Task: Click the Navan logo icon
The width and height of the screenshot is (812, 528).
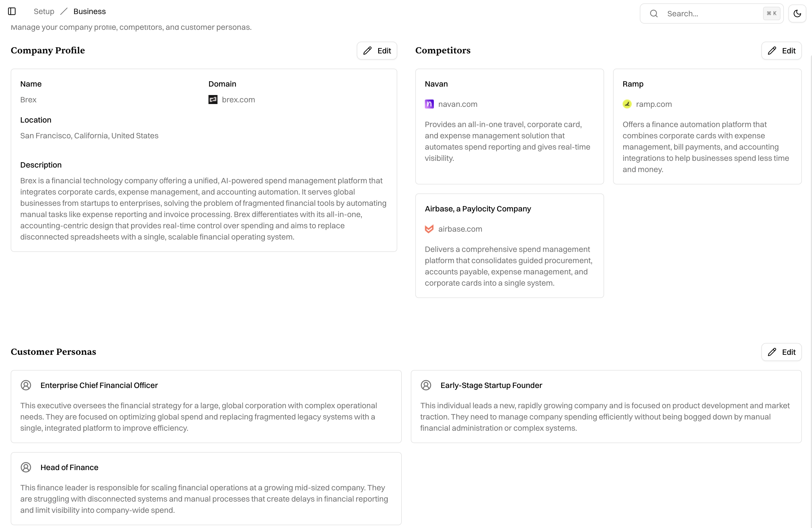Action: [x=429, y=104]
